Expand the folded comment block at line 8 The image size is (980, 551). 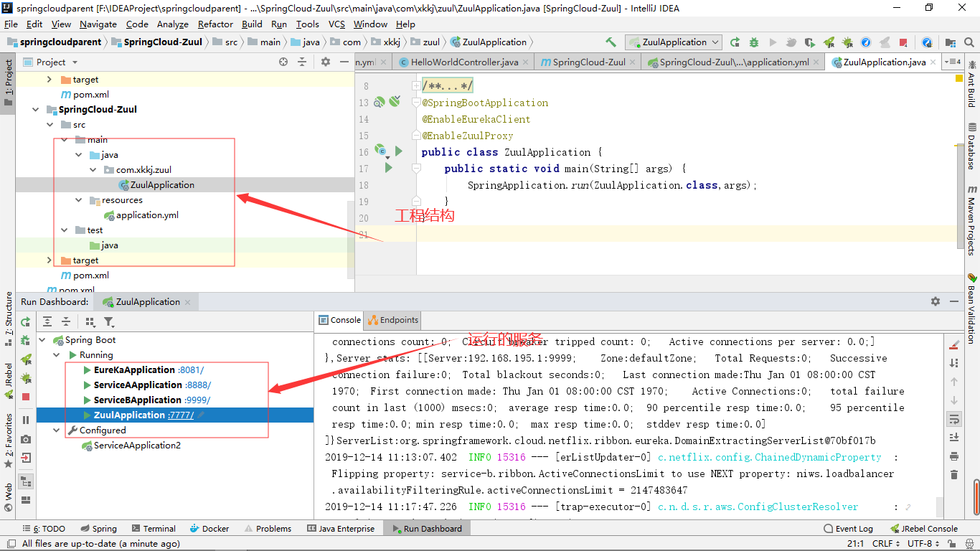click(416, 86)
